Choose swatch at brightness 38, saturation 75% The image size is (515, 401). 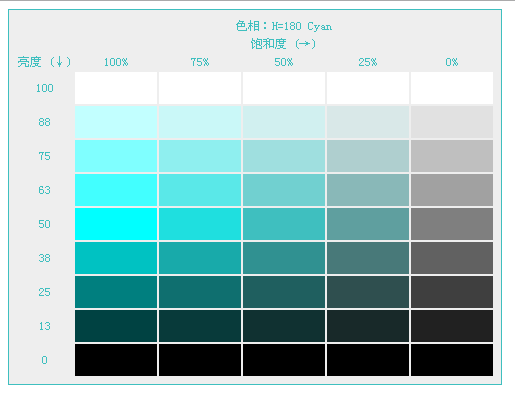(200, 258)
